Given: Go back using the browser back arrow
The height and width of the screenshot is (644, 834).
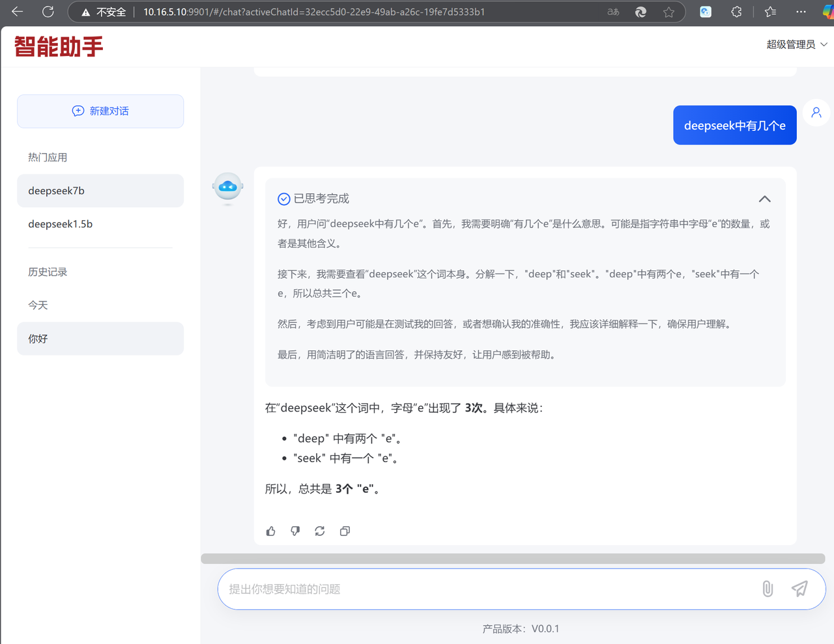Looking at the screenshot, I should (18, 12).
